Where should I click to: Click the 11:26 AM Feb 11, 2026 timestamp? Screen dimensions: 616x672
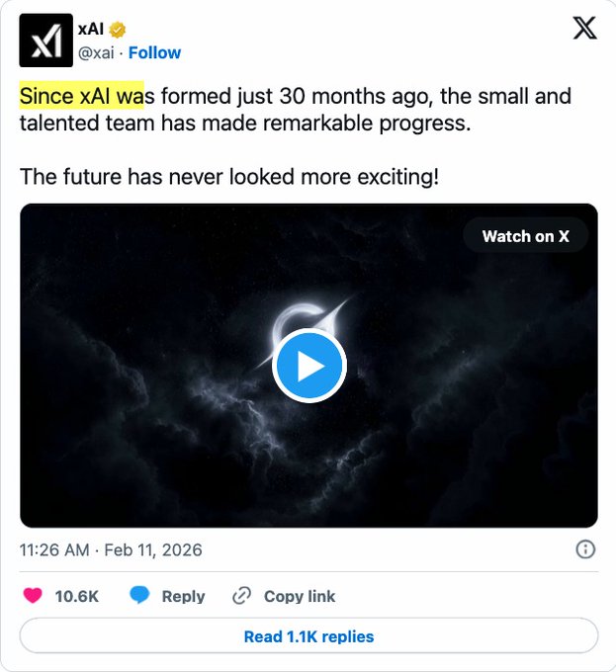[111, 549]
